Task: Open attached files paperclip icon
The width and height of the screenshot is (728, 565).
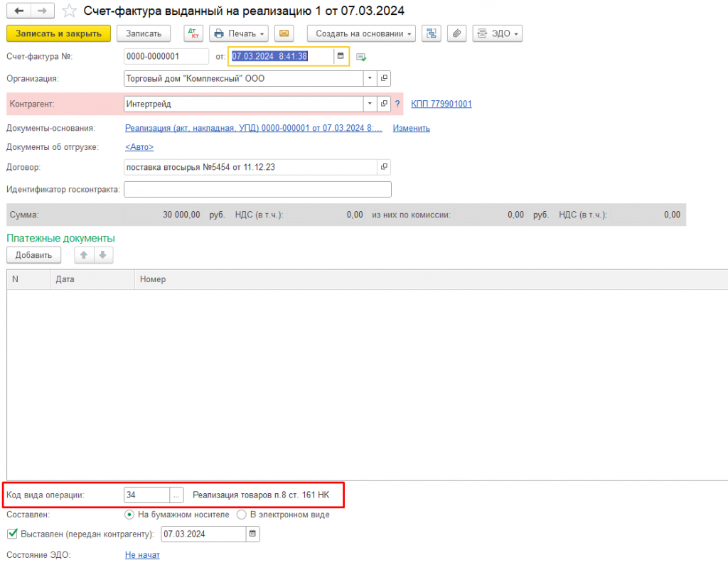Action: tap(457, 33)
